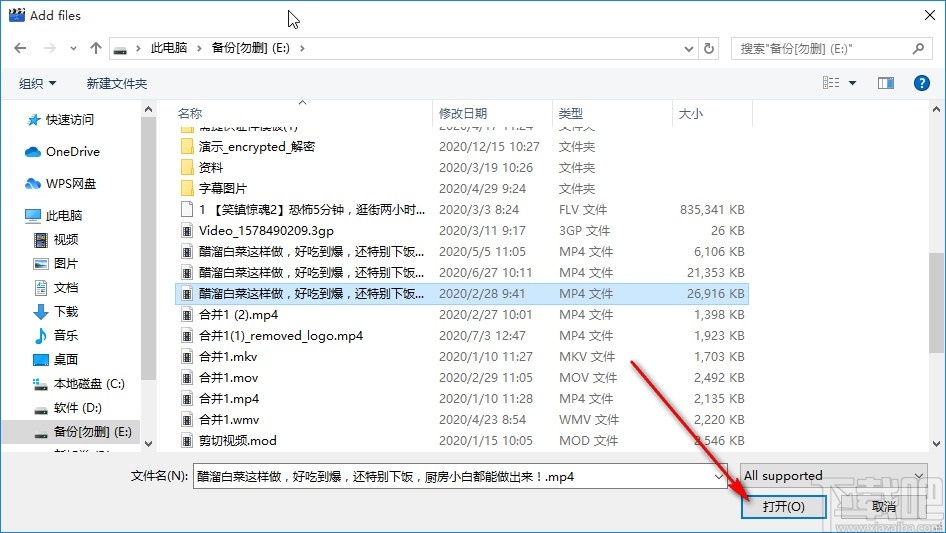Select 本地磁盘 (C:) drive
This screenshot has width=946, height=533.
[78, 383]
